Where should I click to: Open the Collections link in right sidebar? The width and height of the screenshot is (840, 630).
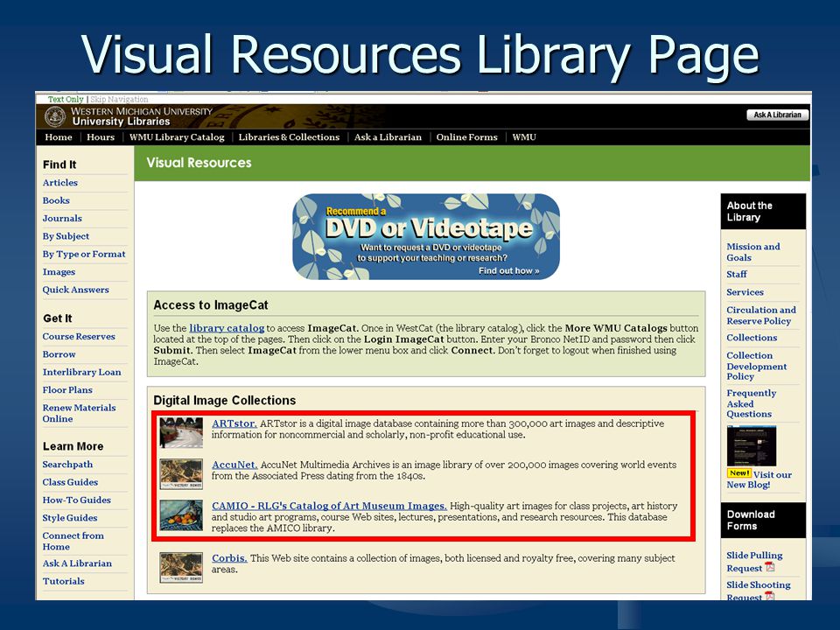click(752, 338)
